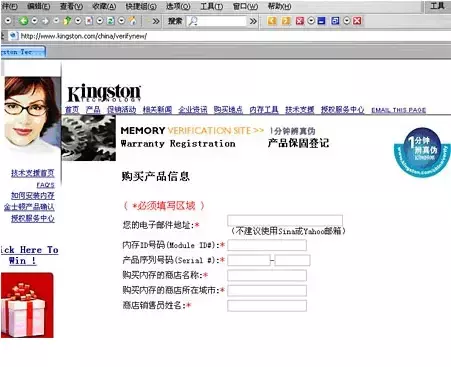Click the Forward navigation arrow
Image resolution: width=451 pixels, height=367 pixels.
click(45, 21)
